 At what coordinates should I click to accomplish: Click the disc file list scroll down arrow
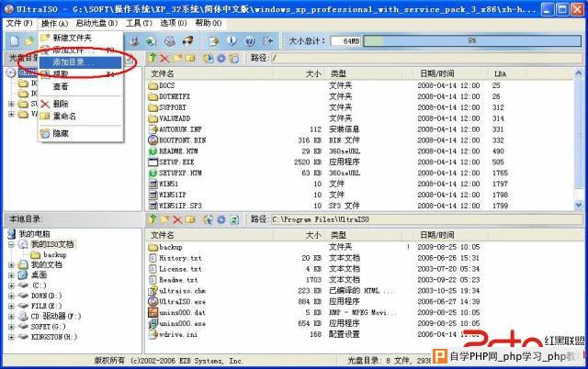(578, 205)
